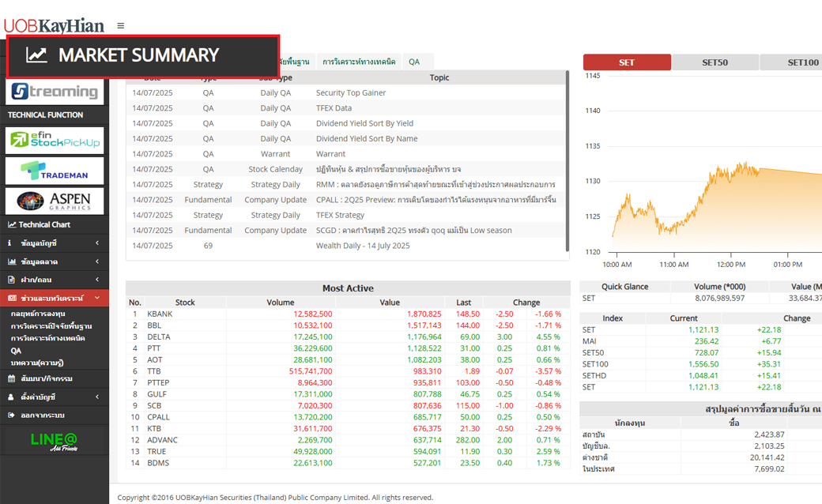The height and width of the screenshot is (504, 822).
Task: Open the CPALL 2Q25 Preview company update
Action: (436, 200)
